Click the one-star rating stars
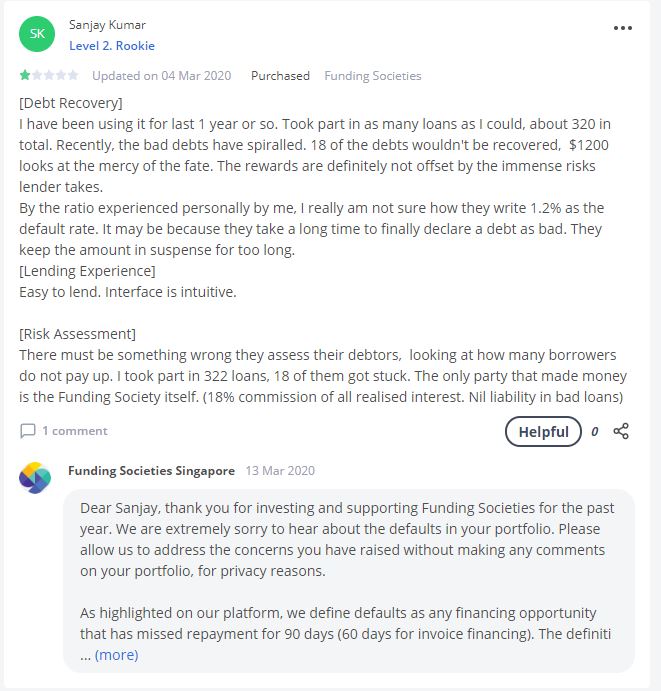The width and height of the screenshot is (661, 691). pos(49,76)
